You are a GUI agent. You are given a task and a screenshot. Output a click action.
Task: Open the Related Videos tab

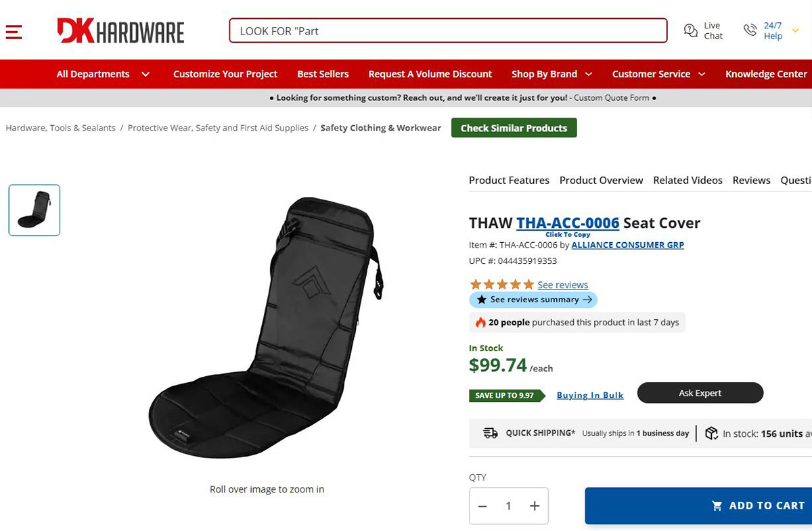pyautogui.click(x=687, y=181)
